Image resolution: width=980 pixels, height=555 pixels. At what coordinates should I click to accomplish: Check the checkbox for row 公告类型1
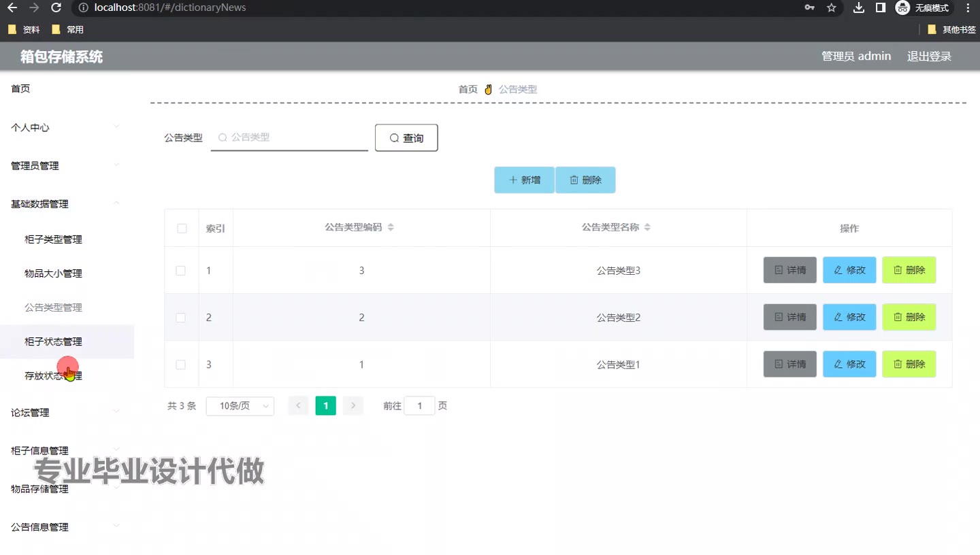[x=180, y=365]
